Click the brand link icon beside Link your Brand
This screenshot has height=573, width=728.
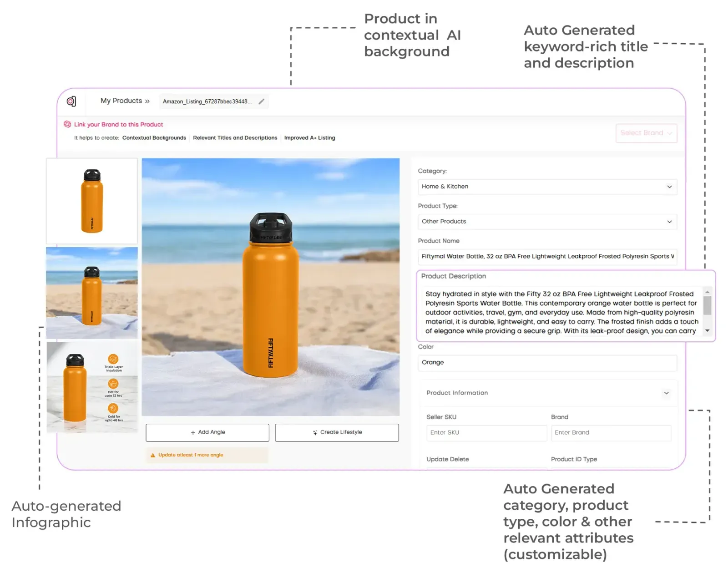point(67,124)
